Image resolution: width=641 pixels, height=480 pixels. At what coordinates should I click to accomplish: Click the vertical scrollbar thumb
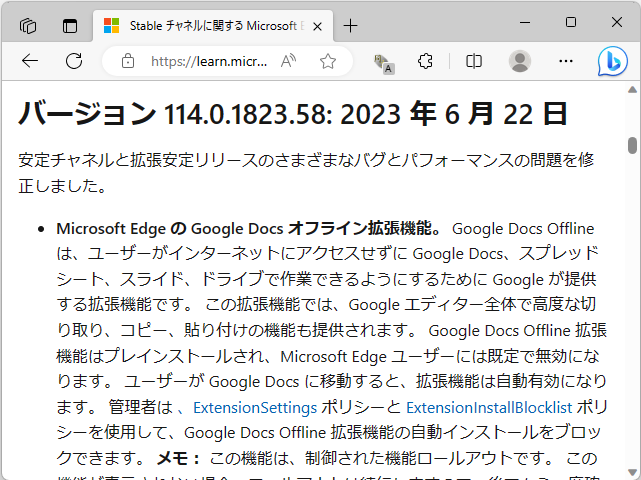coord(632,146)
